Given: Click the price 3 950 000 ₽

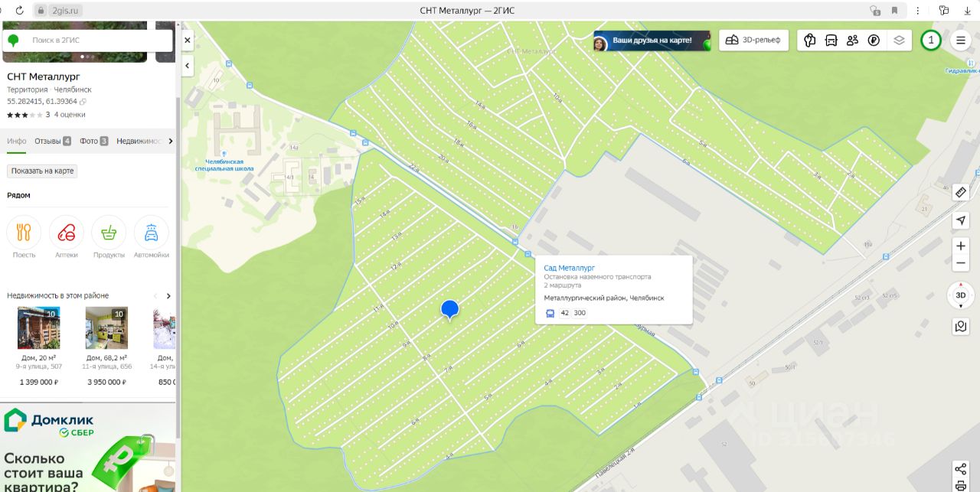Looking at the screenshot, I should [x=106, y=382].
